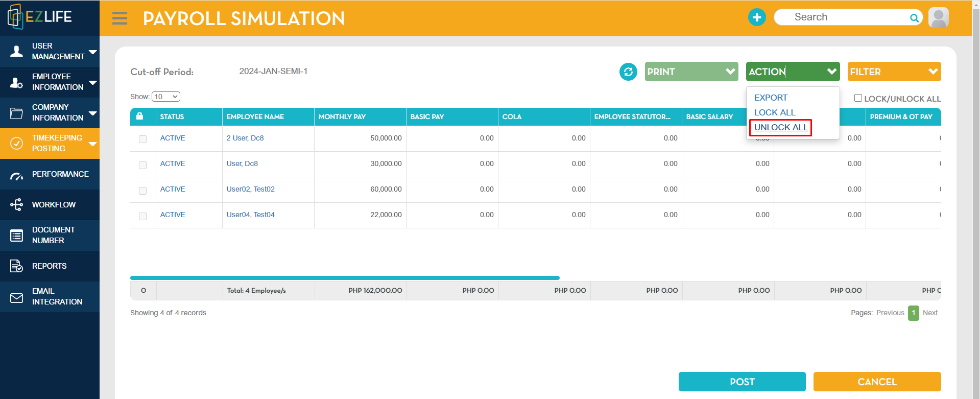Expand the Employee Information menu arrow
This screenshot has width=980, height=399.
tap(93, 82)
